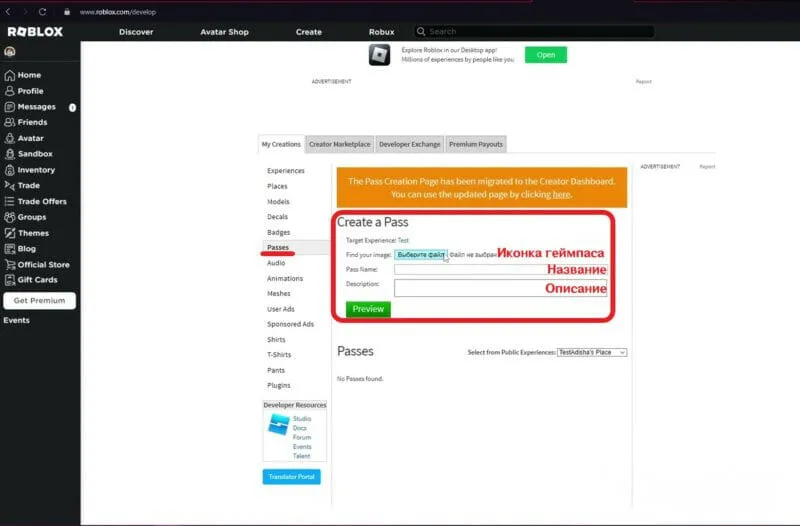Click the Get Premium button
Screen dimensions: 800x526
(39, 300)
